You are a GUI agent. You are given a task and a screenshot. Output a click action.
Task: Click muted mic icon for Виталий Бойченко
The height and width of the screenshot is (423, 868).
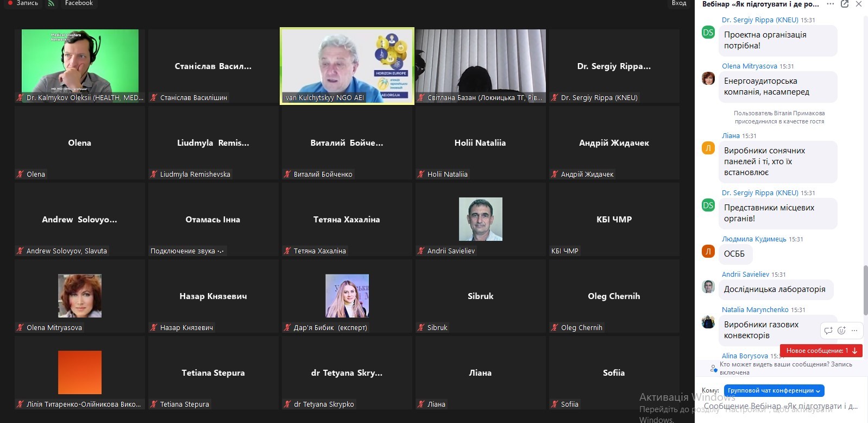(x=288, y=175)
